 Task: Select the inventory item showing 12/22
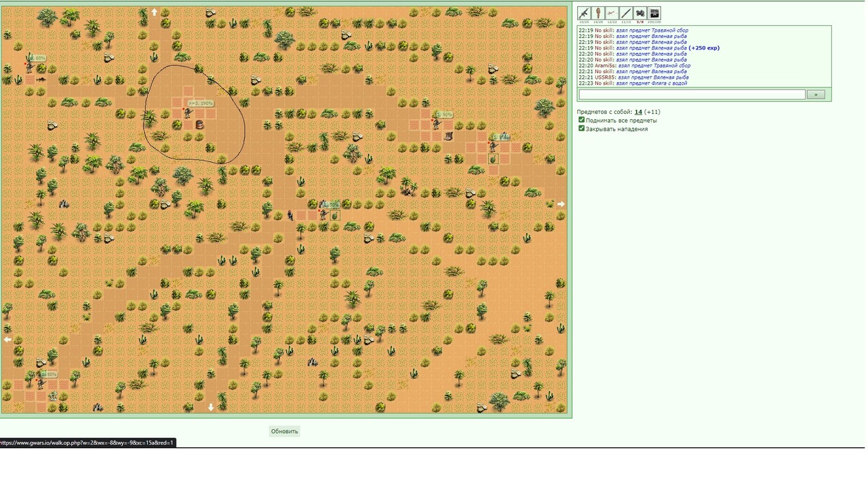(612, 13)
